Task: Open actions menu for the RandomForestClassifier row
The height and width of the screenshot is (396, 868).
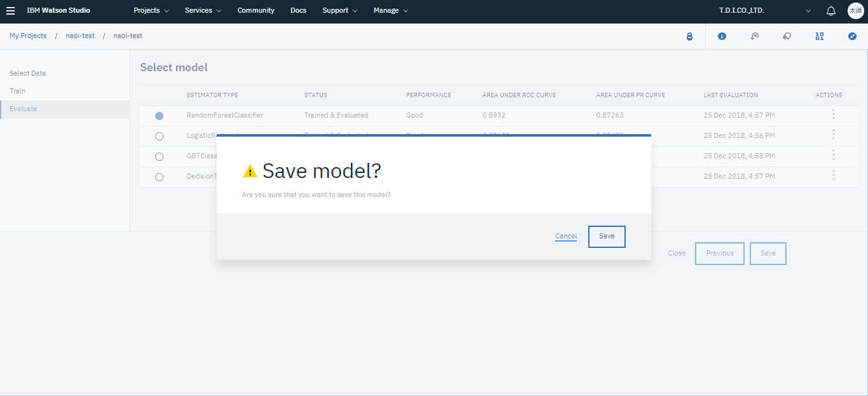Action: point(833,114)
